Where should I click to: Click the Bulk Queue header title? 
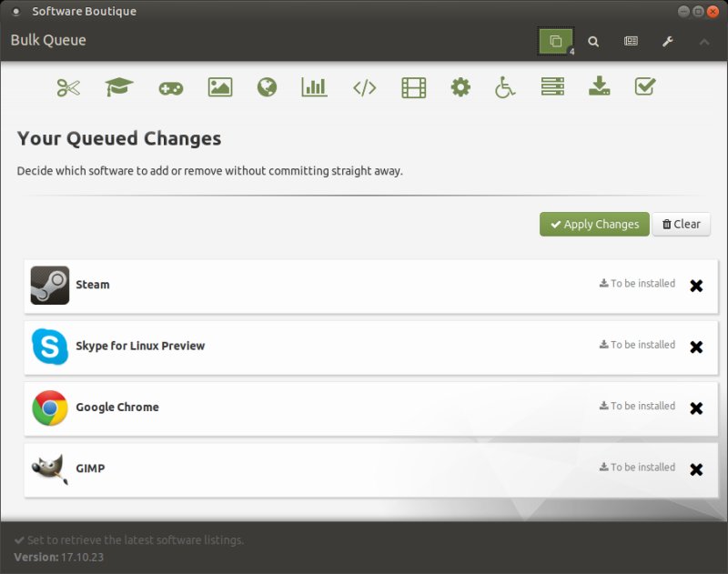point(48,40)
